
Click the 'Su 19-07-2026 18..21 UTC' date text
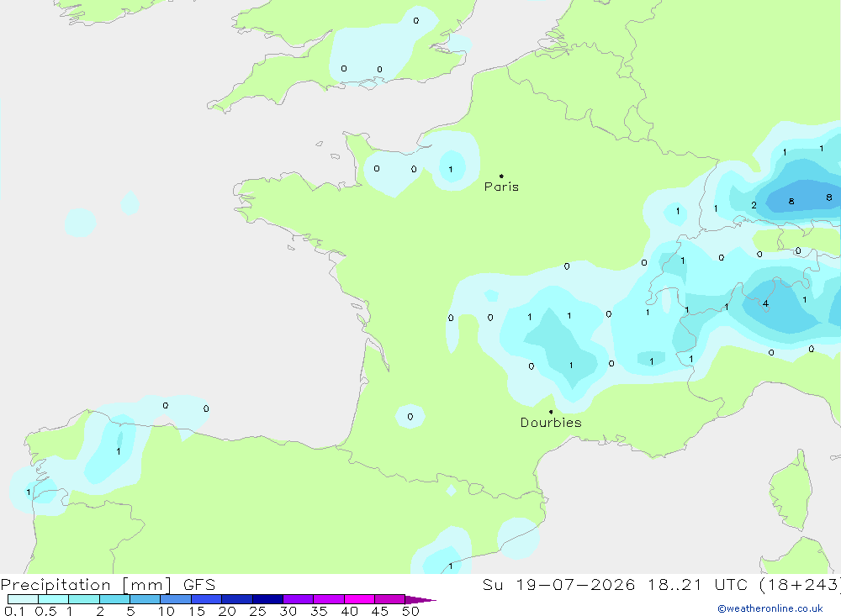pyautogui.click(x=616, y=585)
